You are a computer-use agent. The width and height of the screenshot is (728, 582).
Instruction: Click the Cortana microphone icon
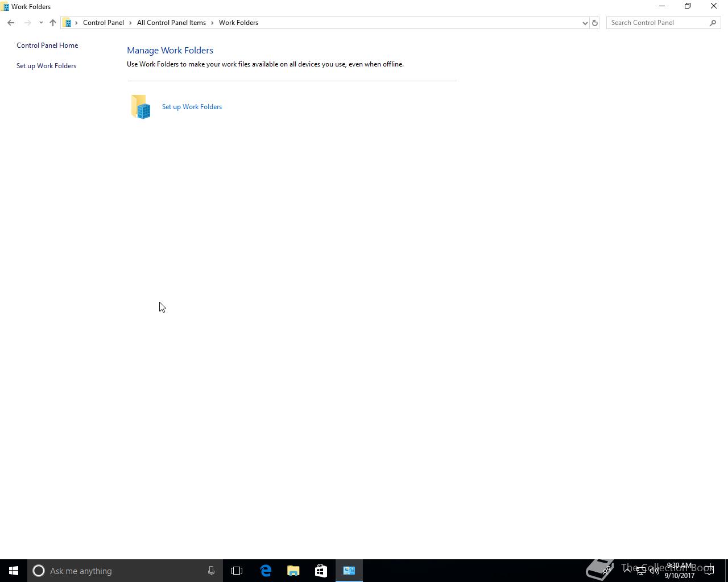tap(211, 571)
